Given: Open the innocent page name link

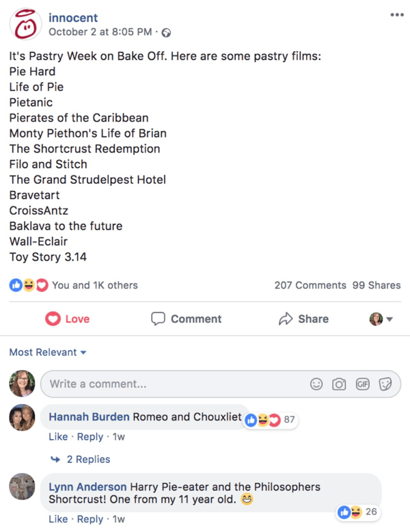Looking at the screenshot, I should pos(72,17).
